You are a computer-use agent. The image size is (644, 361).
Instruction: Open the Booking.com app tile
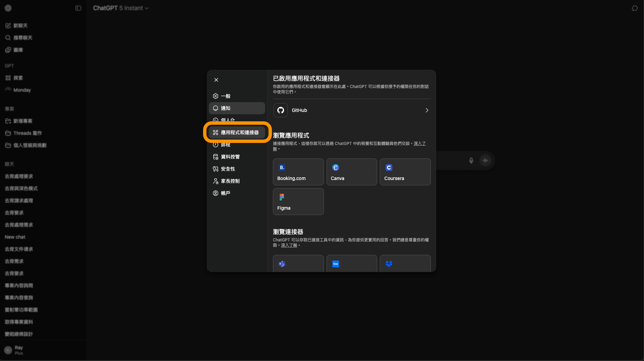click(298, 172)
